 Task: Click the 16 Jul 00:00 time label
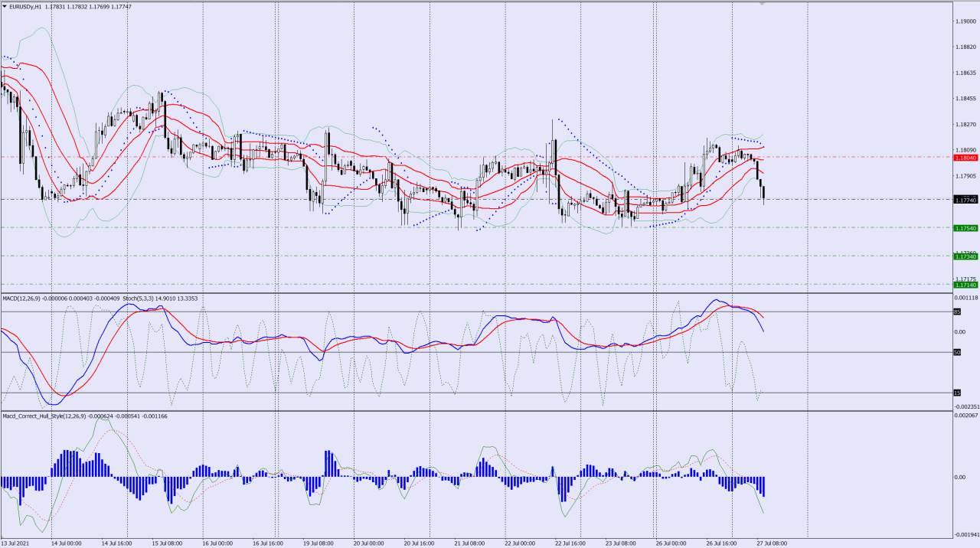click(x=218, y=543)
